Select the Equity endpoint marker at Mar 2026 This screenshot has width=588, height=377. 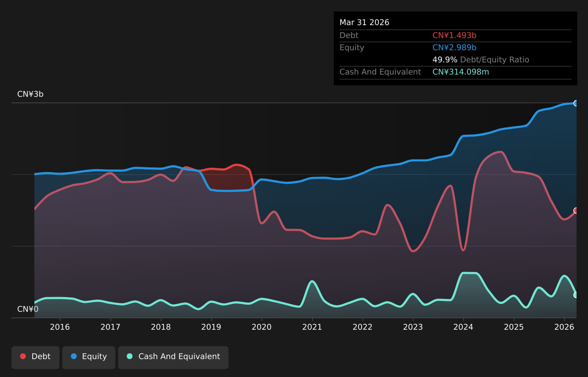[x=576, y=103]
